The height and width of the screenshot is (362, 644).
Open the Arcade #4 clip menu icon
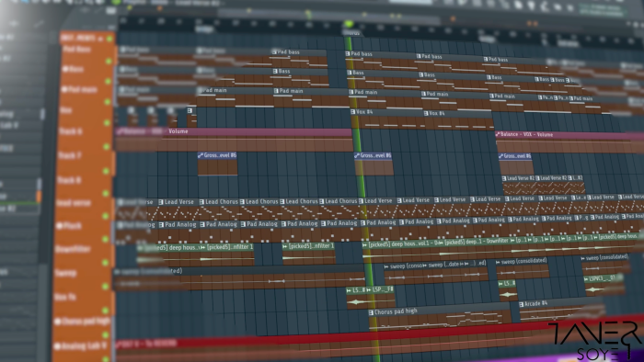[x=522, y=304]
